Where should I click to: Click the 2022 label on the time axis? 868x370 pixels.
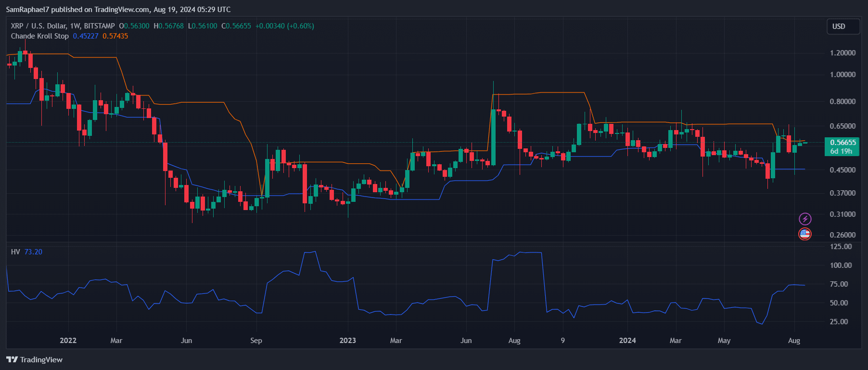tap(68, 341)
